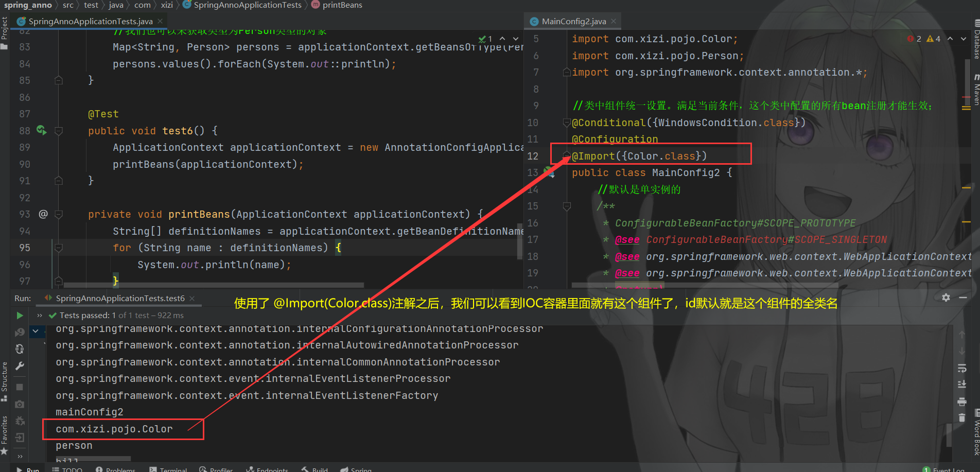This screenshot has height=472, width=980.
Task: Open the TODO tool window
Action: pos(67,469)
